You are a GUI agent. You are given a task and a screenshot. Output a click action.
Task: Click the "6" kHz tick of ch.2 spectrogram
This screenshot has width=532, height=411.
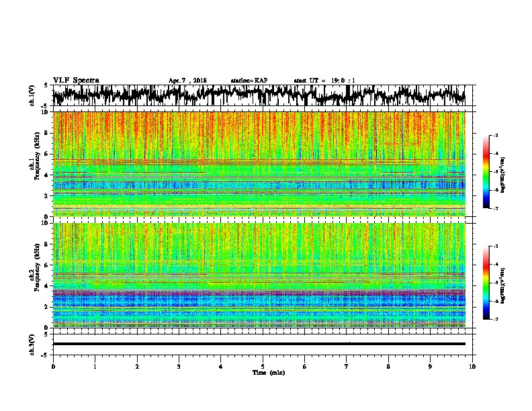tap(46, 265)
